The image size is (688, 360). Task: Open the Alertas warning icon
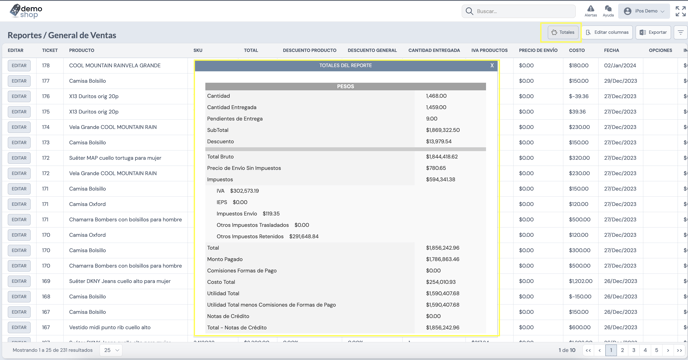(x=591, y=11)
